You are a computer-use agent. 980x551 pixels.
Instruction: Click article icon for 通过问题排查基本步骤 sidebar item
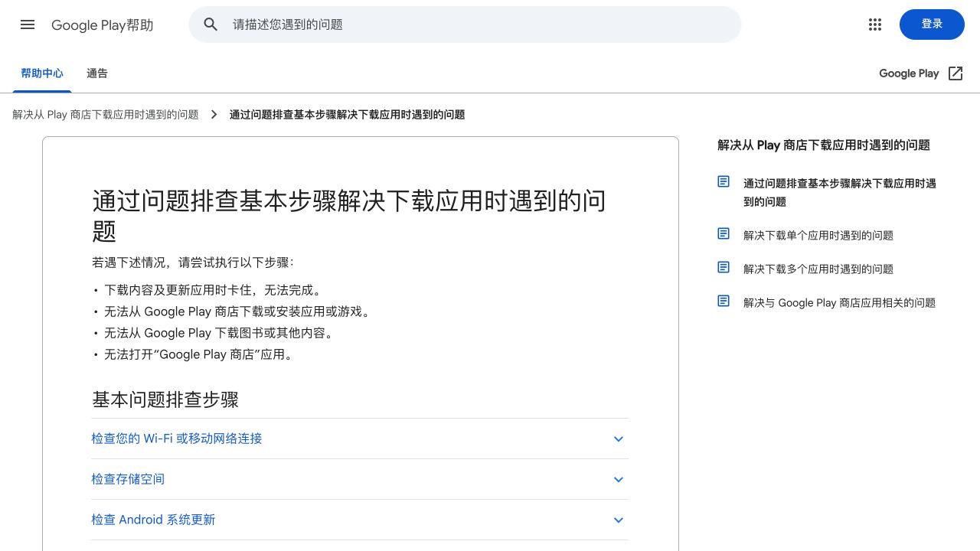point(724,181)
